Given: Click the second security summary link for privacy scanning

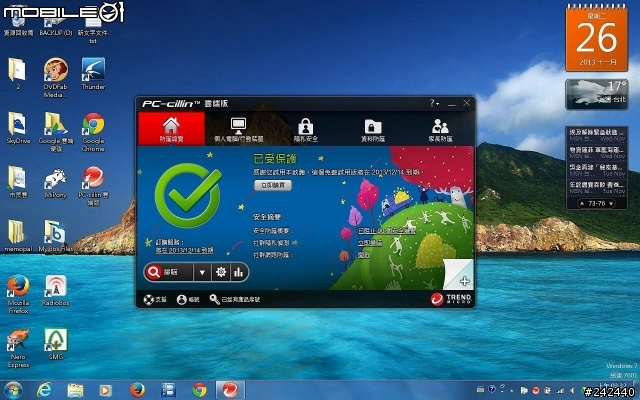Looking at the screenshot, I should 370,243.
